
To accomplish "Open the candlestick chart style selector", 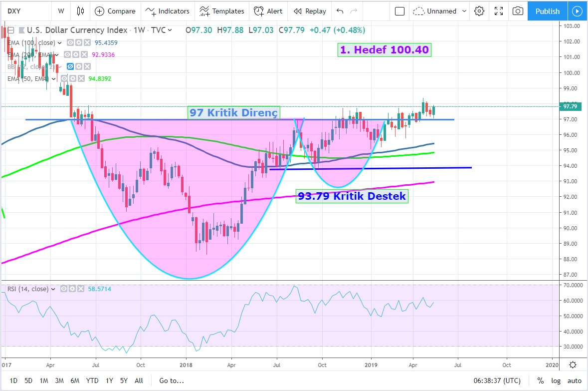I will coord(80,11).
